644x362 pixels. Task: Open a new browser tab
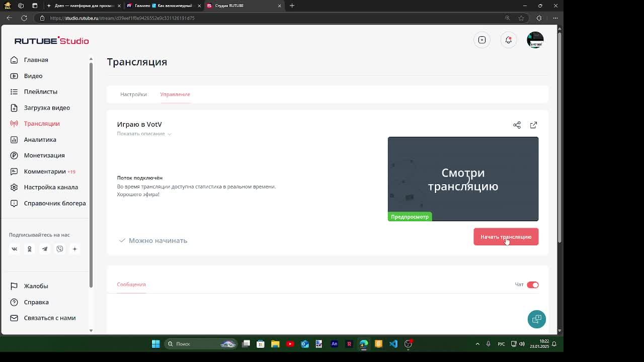(292, 6)
